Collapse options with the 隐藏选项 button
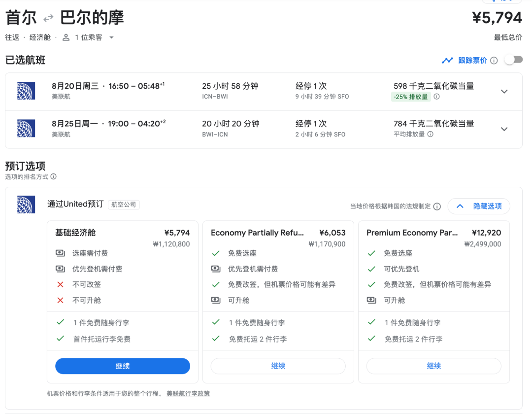This screenshot has width=532, height=414. point(479,206)
